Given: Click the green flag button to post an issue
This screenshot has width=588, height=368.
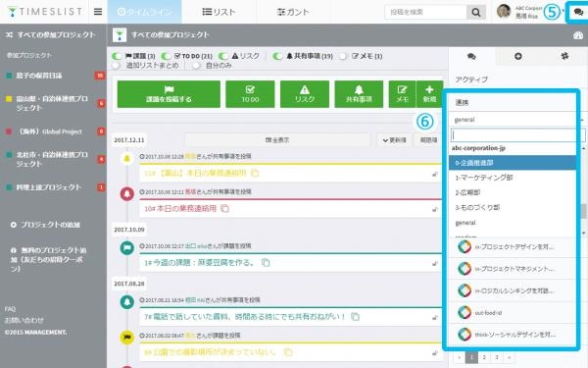Looking at the screenshot, I should 169,94.
